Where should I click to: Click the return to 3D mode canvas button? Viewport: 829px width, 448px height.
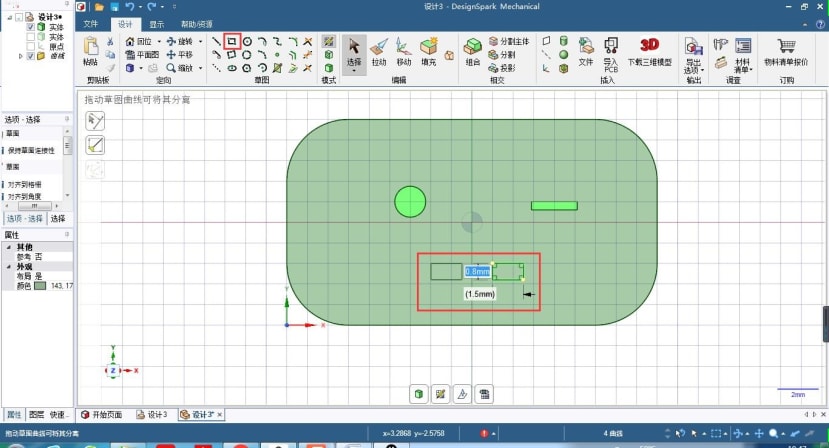419,394
